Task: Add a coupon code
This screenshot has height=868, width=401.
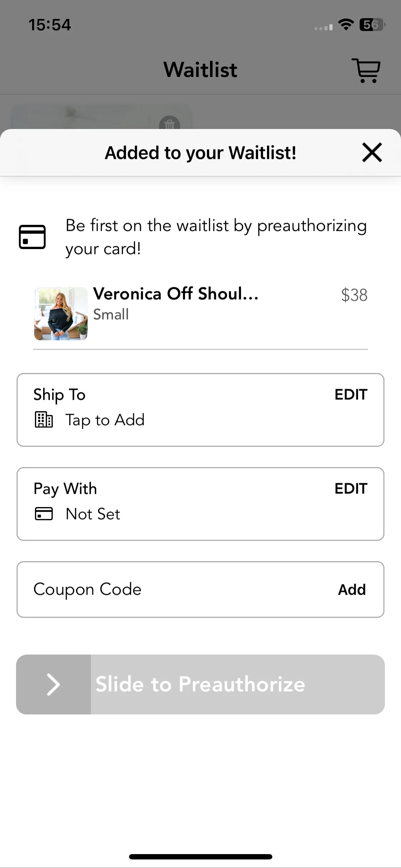Action: [352, 590]
